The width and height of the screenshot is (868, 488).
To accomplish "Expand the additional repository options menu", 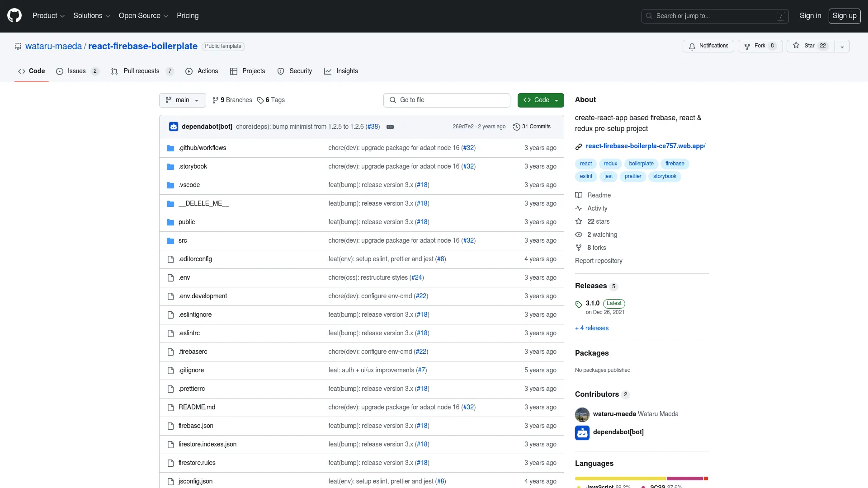I will 842,46.
